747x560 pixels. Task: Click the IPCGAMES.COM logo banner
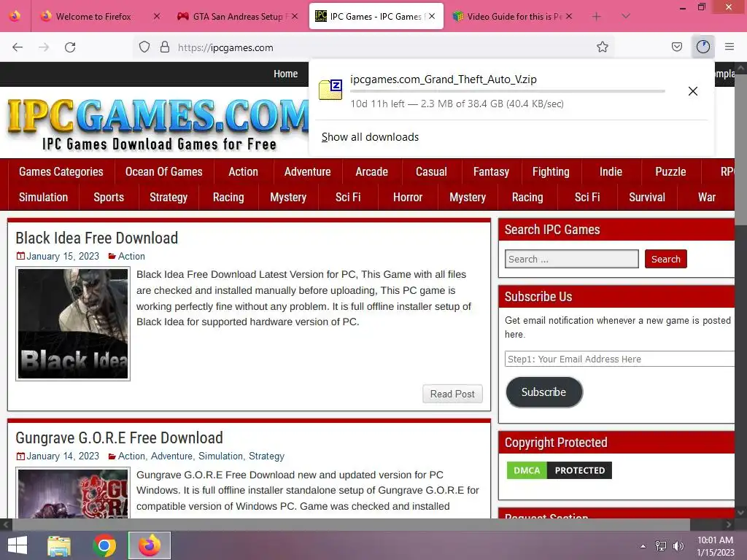(x=158, y=122)
